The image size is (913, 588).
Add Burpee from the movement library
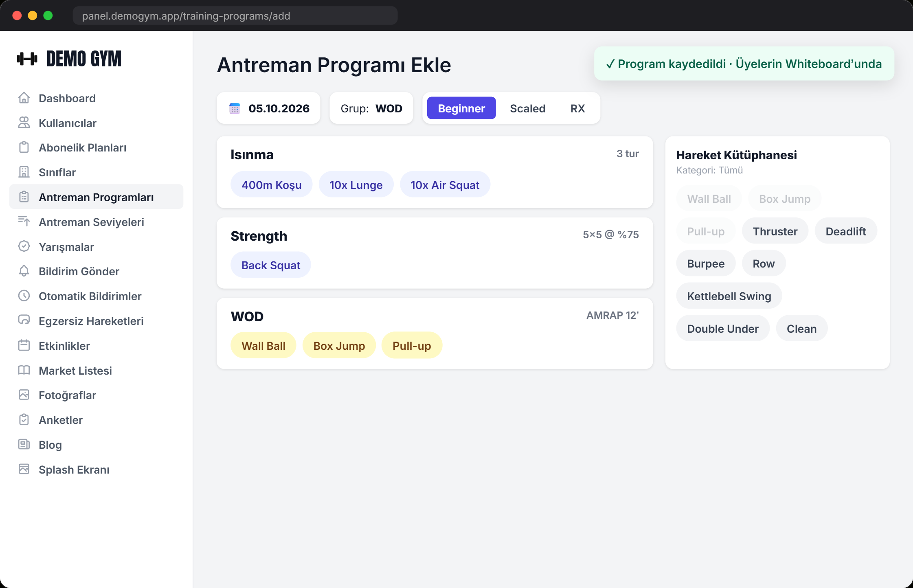706,263
